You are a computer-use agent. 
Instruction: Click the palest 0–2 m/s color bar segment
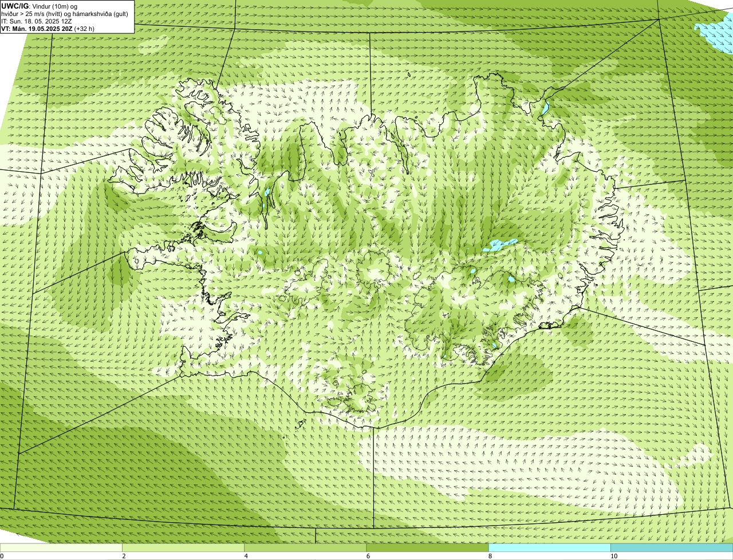pos(61,548)
